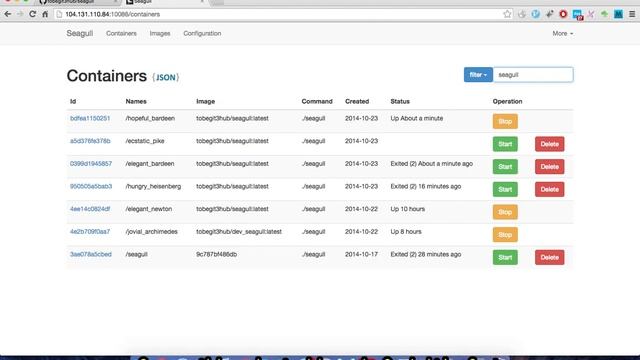Screen dimensions: 640x360
Task: Open container bdfea1150251
Action: [90, 118]
